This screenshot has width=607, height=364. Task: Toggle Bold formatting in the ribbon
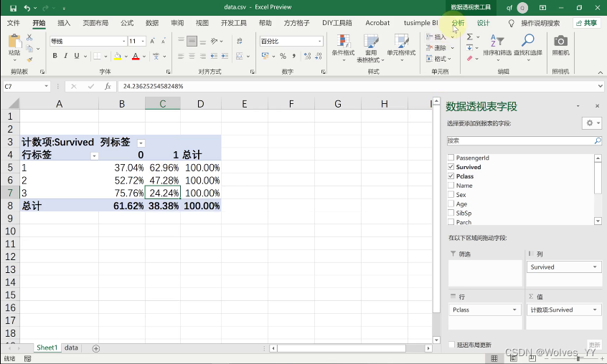pyautogui.click(x=55, y=56)
